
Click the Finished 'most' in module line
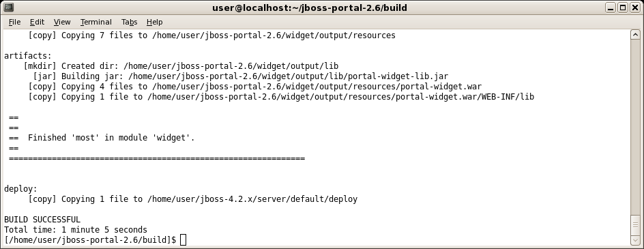111,138
